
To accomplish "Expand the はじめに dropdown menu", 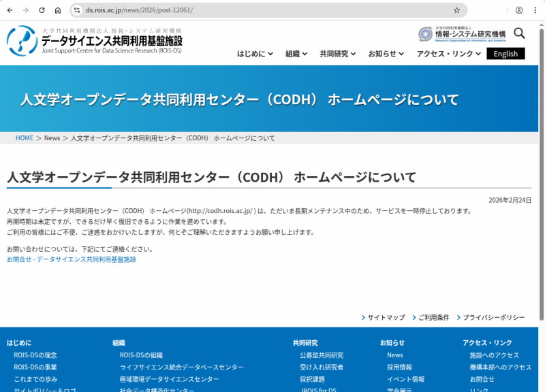I will click(x=251, y=53).
